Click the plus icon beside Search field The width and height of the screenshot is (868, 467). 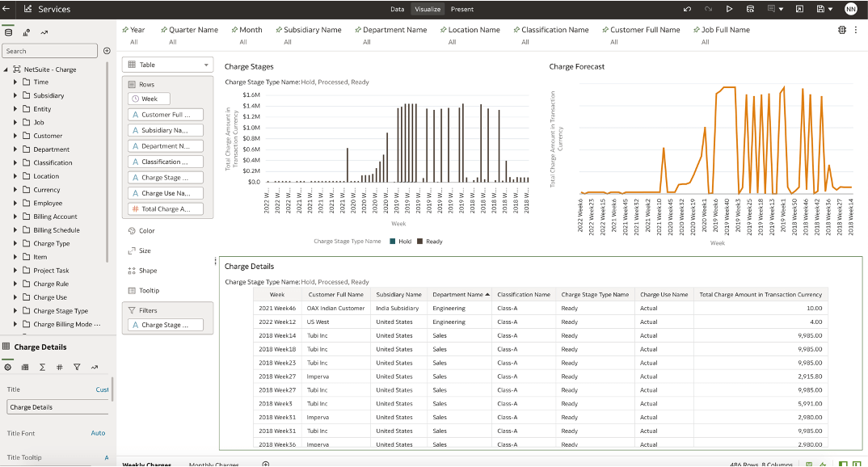tap(107, 51)
